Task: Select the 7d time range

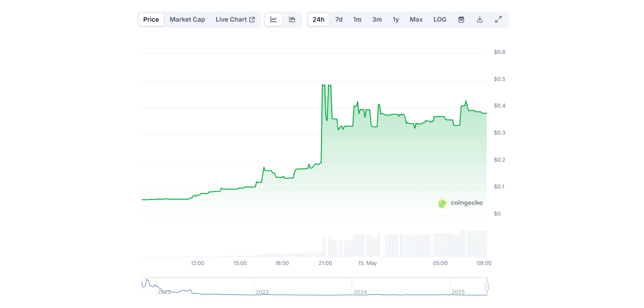Action: (339, 20)
